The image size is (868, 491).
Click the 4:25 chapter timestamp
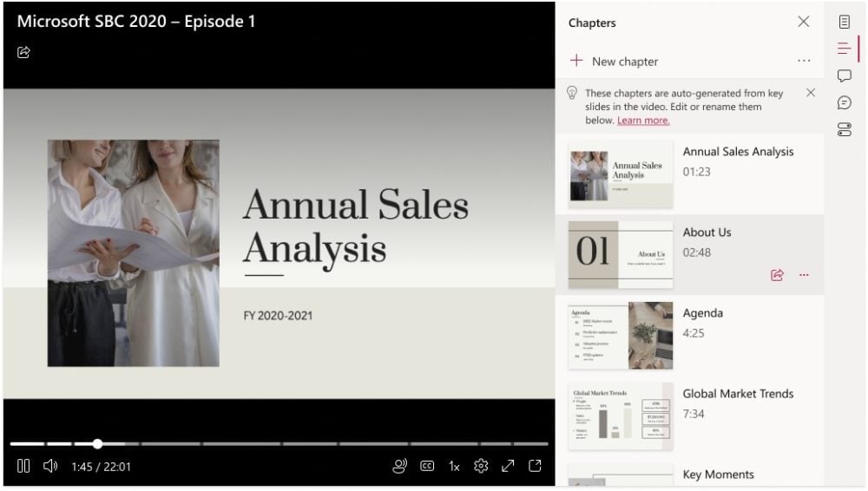tap(693, 333)
